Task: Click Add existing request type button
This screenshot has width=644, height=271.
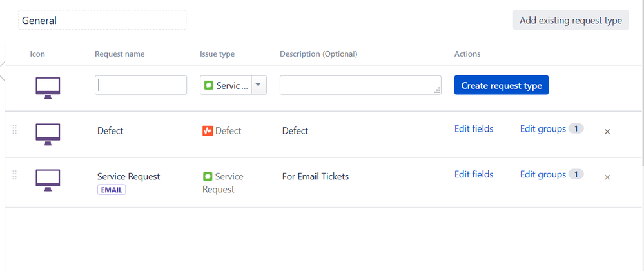Action: (571, 20)
